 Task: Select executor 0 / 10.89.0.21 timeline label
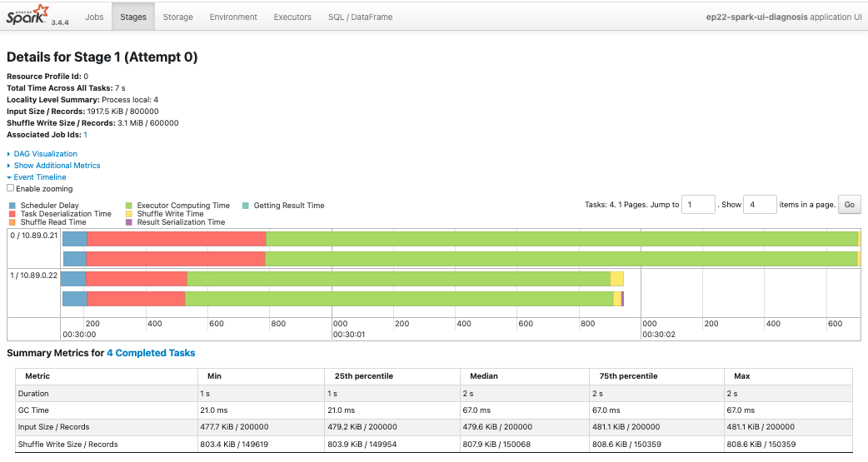tap(34, 236)
